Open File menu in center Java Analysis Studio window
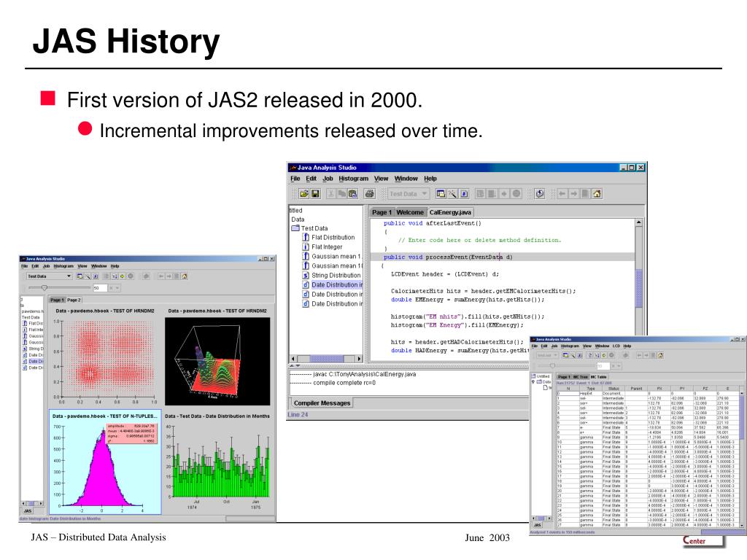Viewport: 747px width, 560px height. (x=295, y=179)
